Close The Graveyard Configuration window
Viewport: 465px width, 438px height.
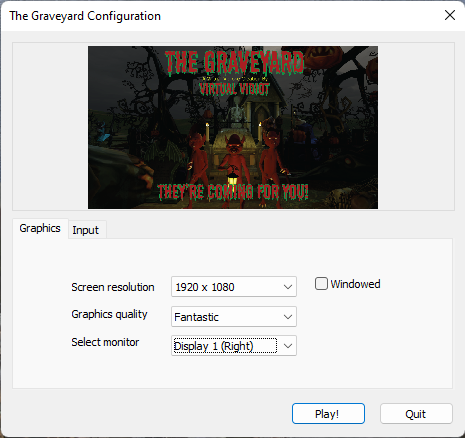450,15
